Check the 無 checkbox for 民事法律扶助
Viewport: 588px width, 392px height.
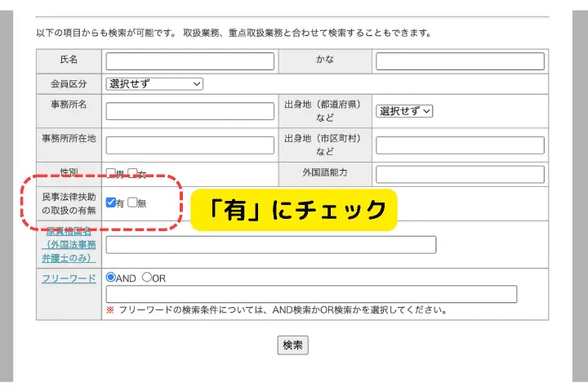pos(132,203)
